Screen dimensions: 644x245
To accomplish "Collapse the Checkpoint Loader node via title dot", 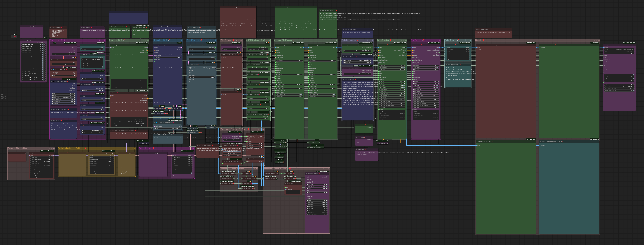I will pyautogui.click(x=52, y=45).
